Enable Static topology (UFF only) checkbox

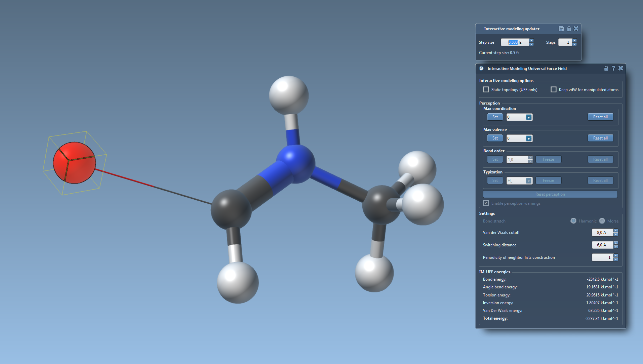(486, 89)
